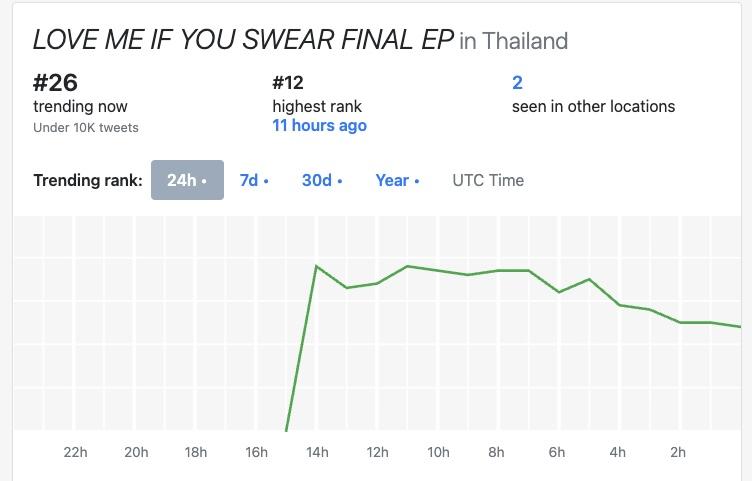Click the 2h label on the time axis
The width and height of the screenshot is (752, 481).
678,452
